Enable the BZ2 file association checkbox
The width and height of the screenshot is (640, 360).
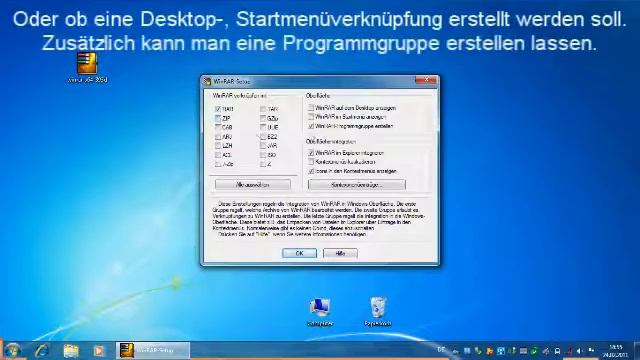click(263, 137)
